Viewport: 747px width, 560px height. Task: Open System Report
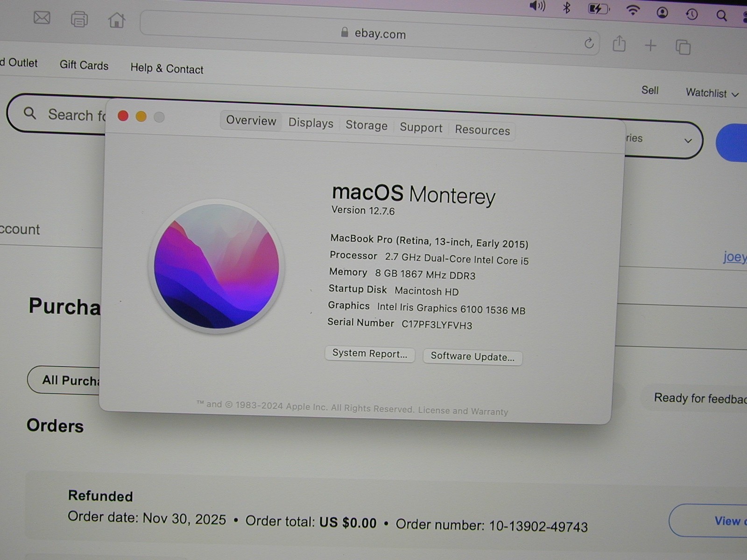(370, 354)
